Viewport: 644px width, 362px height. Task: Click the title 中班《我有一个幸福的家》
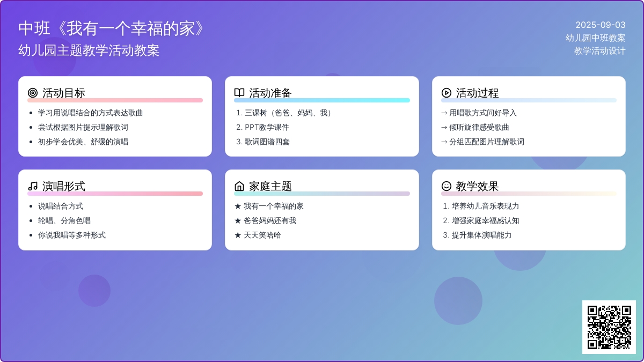tap(112, 28)
